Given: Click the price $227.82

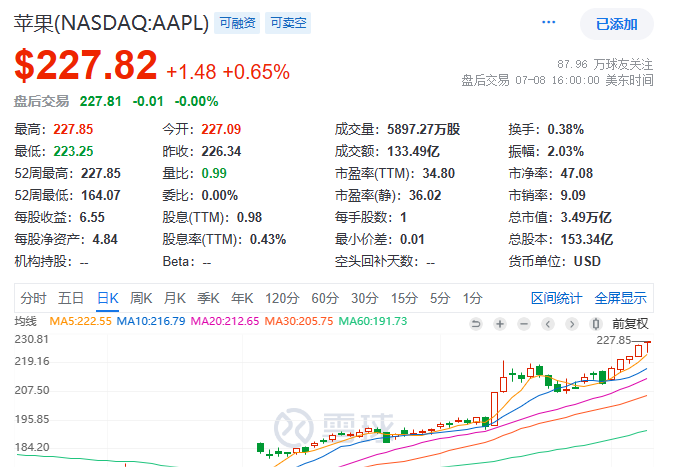Looking at the screenshot, I should click(x=86, y=65).
